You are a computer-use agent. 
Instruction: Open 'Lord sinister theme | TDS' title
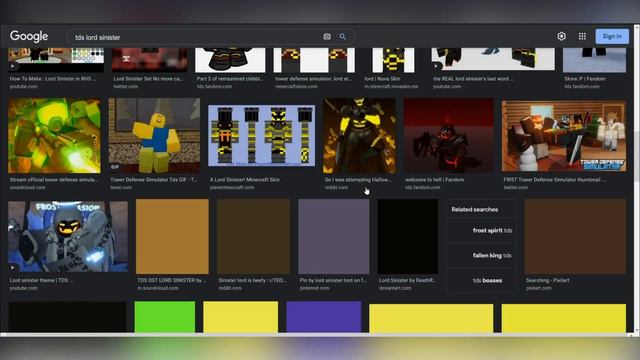41,280
